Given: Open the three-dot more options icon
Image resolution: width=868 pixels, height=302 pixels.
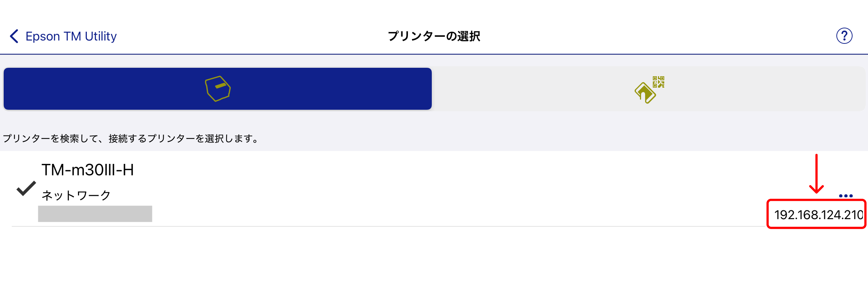Looking at the screenshot, I should [846, 196].
